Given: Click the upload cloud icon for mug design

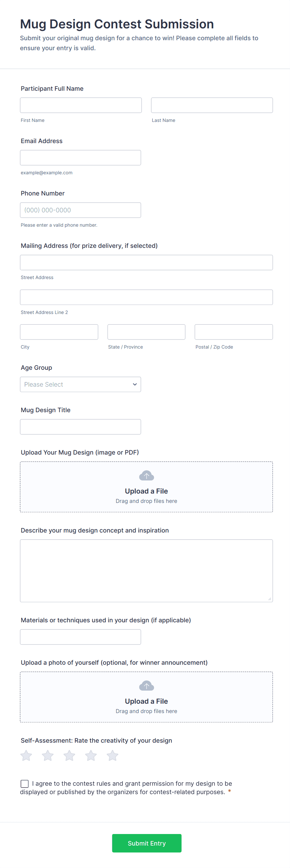Looking at the screenshot, I should pyautogui.click(x=146, y=475).
